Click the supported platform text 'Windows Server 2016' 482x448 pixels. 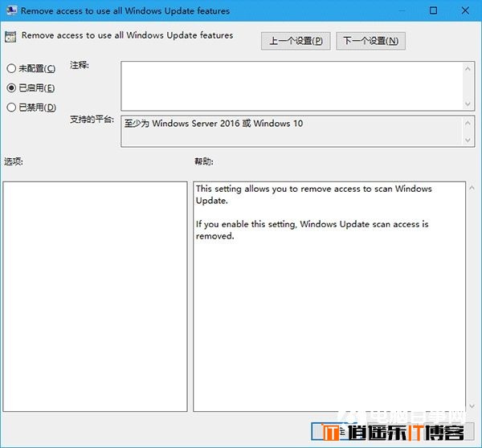point(195,124)
